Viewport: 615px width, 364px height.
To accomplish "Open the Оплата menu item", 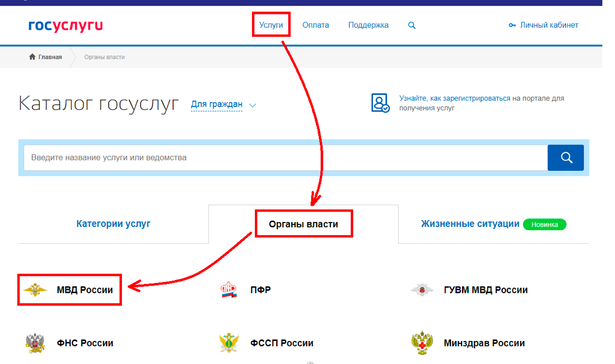I will [x=315, y=25].
